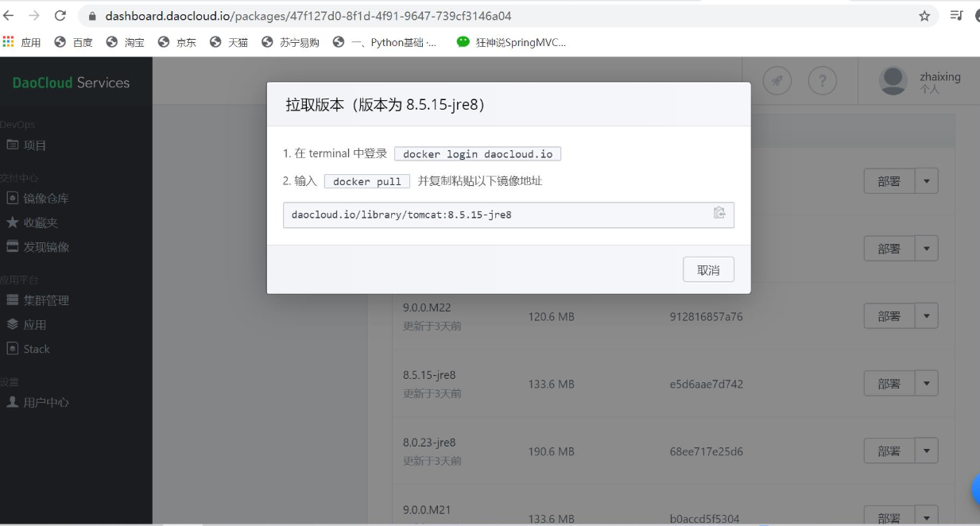Open 集群管理 in the sidebar

click(x=37, y=300)
